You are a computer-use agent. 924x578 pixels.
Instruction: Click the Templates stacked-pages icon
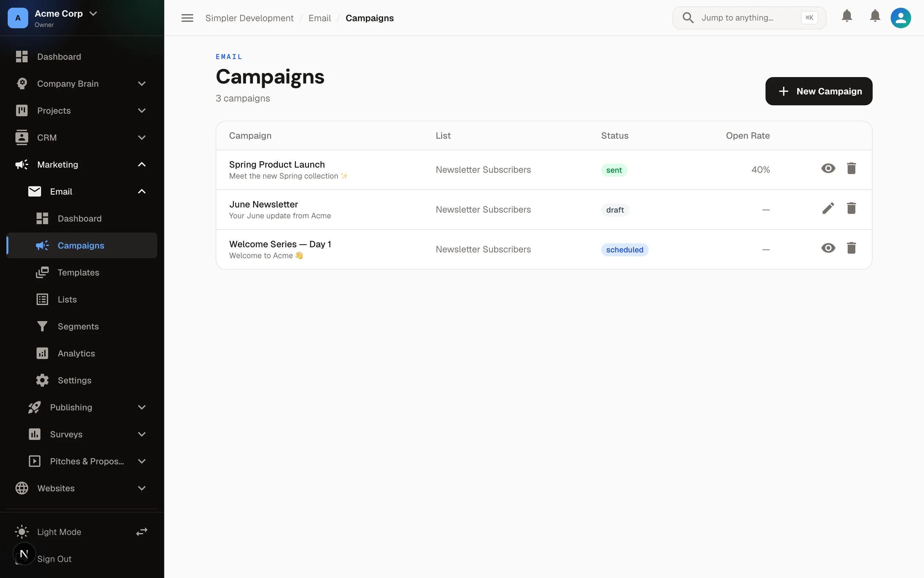[x=42, y=272]
